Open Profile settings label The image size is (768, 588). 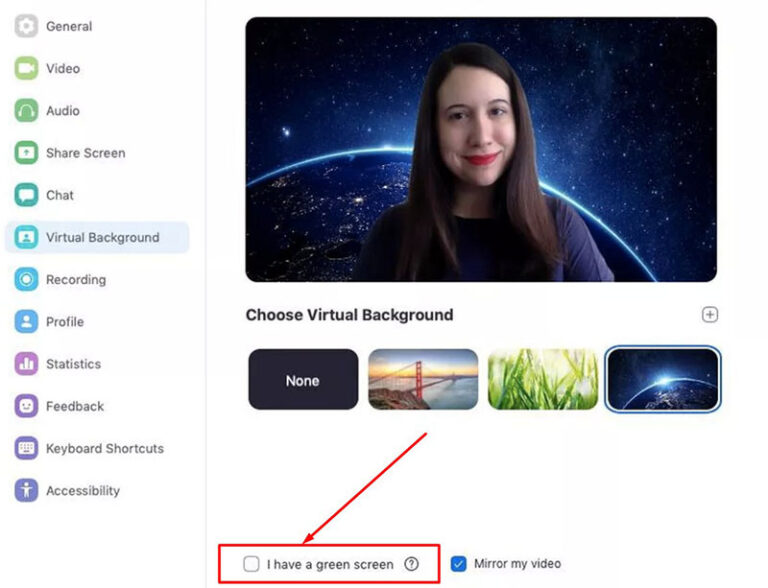point(65,322)
